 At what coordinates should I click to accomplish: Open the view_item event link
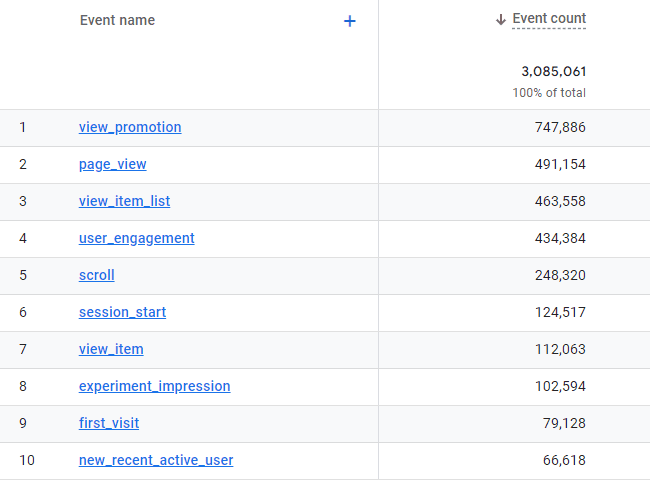point(111,349)
